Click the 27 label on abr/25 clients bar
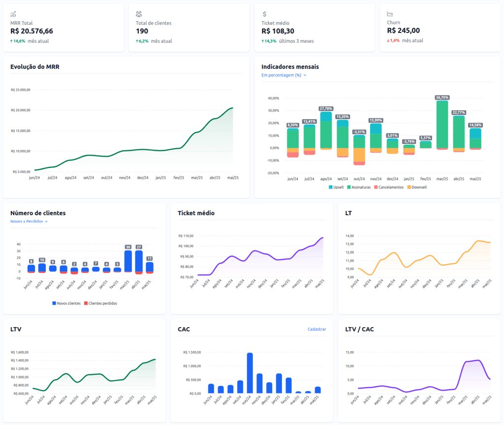 (138, 247)
